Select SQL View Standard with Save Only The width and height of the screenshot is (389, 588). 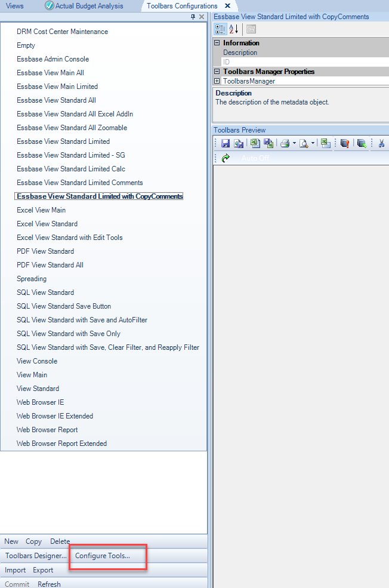pos(69,334)
